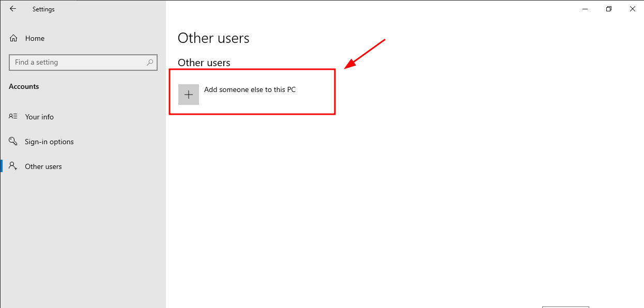Click the Home house icon
This screenshot has height=308, width=644.
click(x=13, y=38)
